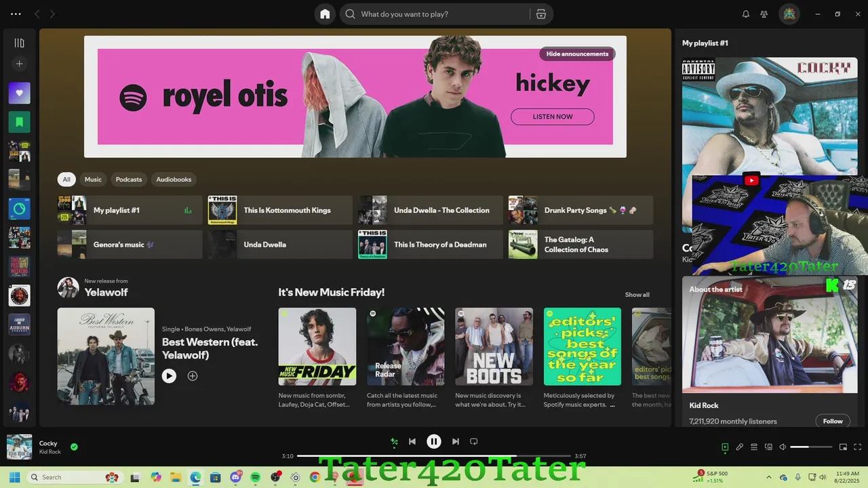Open Kid Rock name in About the artist
This screenshot has height=488, width=868.
(704, 405)
